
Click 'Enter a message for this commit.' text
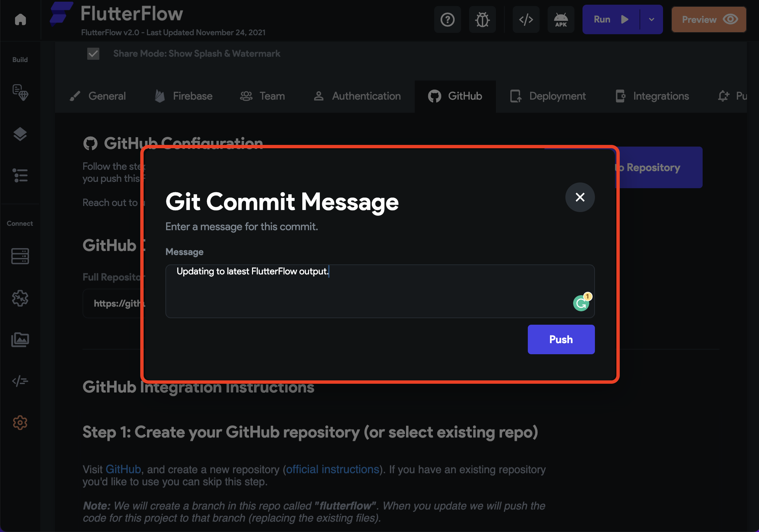click(x=242, y=227)
